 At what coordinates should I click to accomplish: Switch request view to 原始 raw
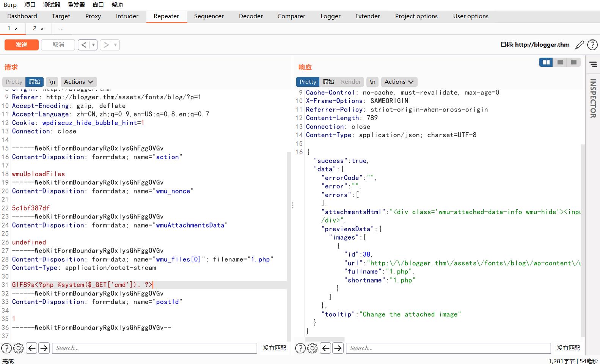35,82
